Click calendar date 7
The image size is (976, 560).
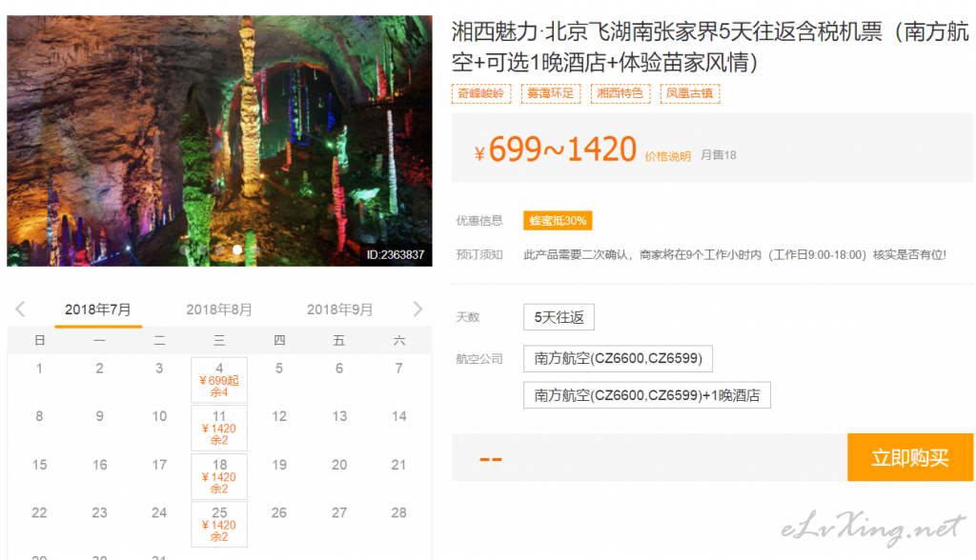[399, 369]
